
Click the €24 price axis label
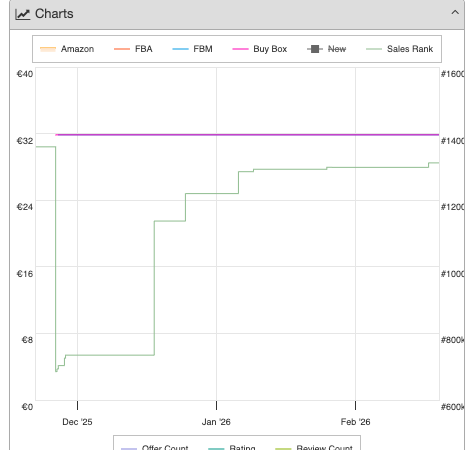point(25,207)
